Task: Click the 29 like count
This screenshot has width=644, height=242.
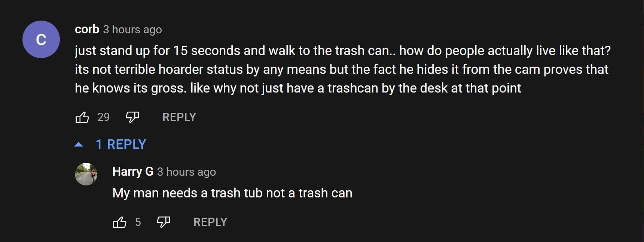Action: click(103, 117)
